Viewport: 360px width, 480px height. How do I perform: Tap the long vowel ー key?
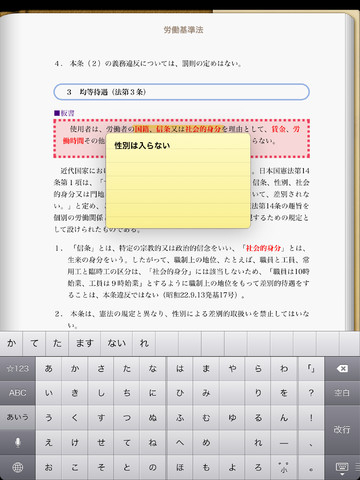point(284,442)
